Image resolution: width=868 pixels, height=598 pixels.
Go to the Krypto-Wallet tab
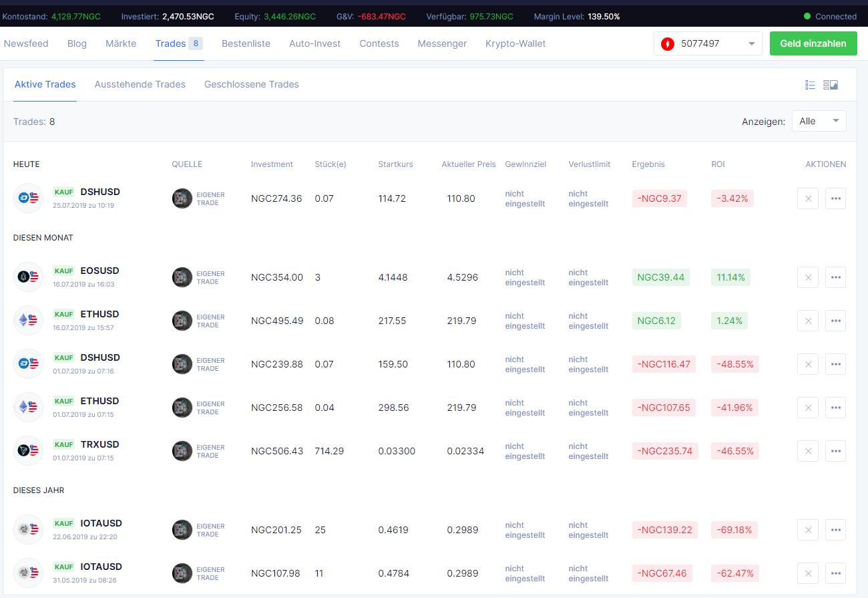coord(515,43)
